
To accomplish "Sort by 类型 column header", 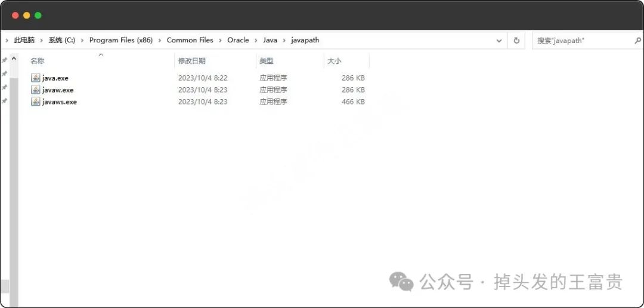I will click(290, 61).
